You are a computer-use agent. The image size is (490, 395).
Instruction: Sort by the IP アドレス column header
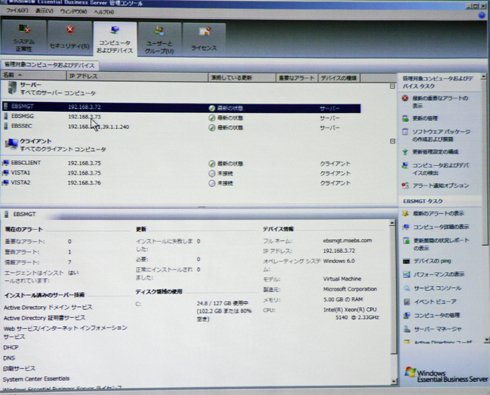click(x=137, y=76)
